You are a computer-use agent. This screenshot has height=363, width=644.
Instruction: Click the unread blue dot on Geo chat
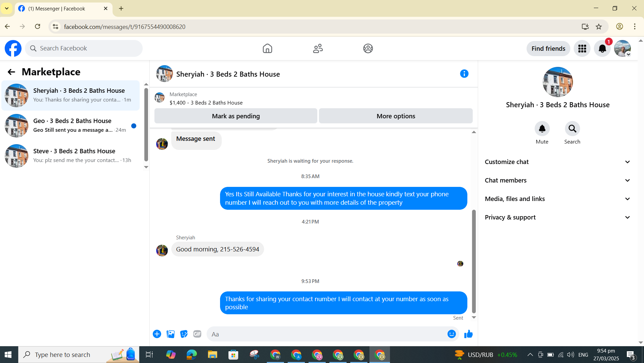click(x=134, y=126)
